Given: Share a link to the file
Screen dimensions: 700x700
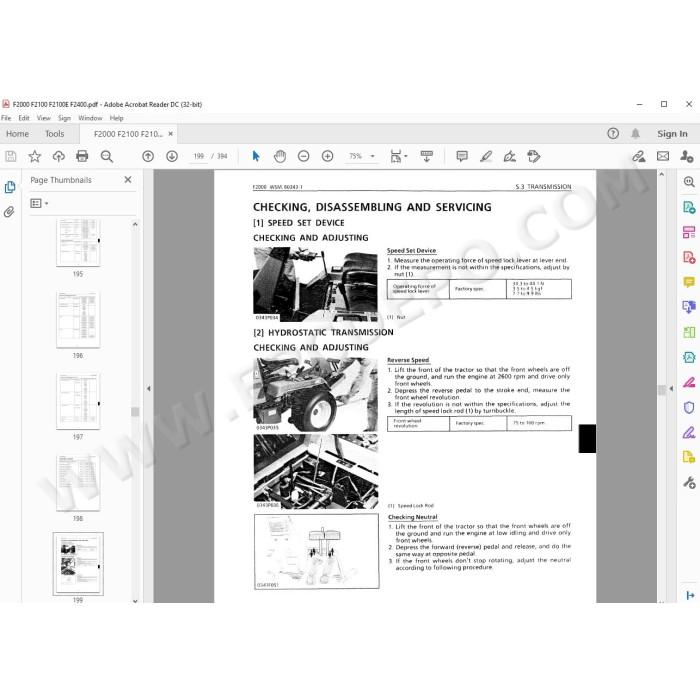Looking at the screenshot, I should point(639,156).
